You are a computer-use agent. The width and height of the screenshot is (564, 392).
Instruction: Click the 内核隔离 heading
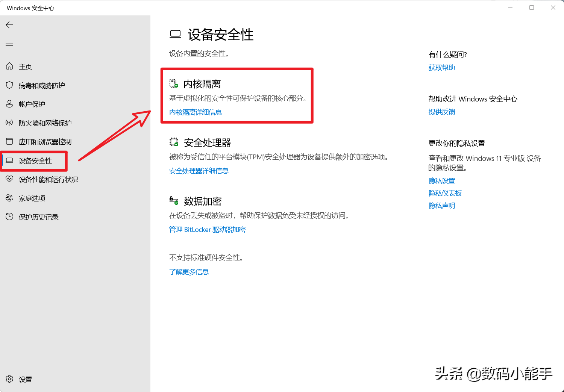pos(202,84)
